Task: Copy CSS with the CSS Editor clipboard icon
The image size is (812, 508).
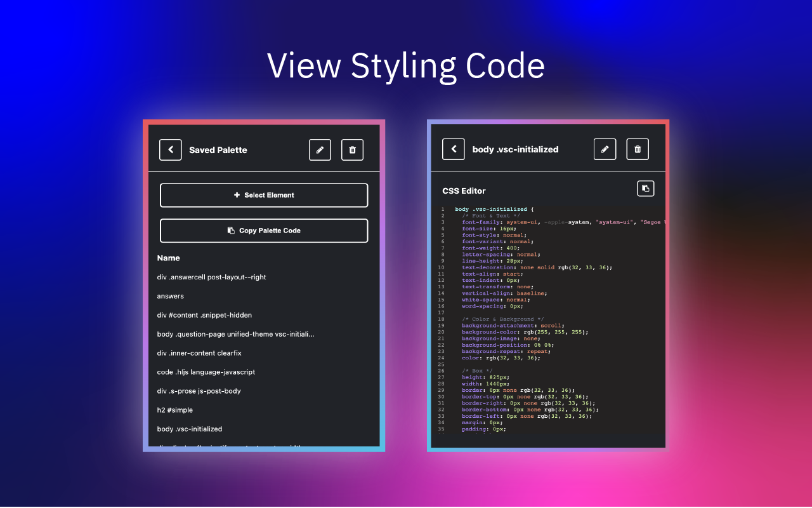Action: tap(645, 189)
